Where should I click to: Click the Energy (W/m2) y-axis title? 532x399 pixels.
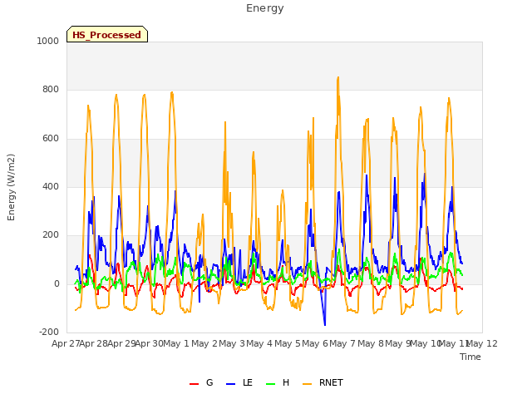(x=11, y=187)
